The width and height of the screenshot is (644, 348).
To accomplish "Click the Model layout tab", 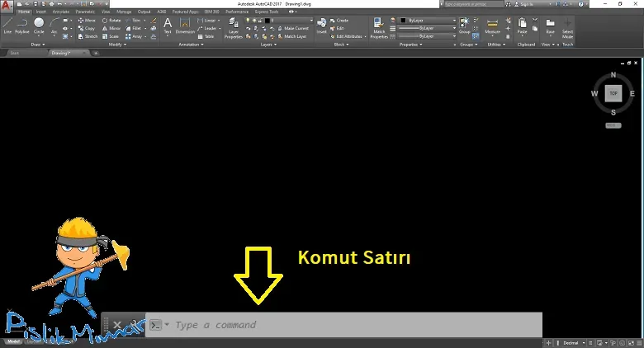I will (x=13, y=341).
